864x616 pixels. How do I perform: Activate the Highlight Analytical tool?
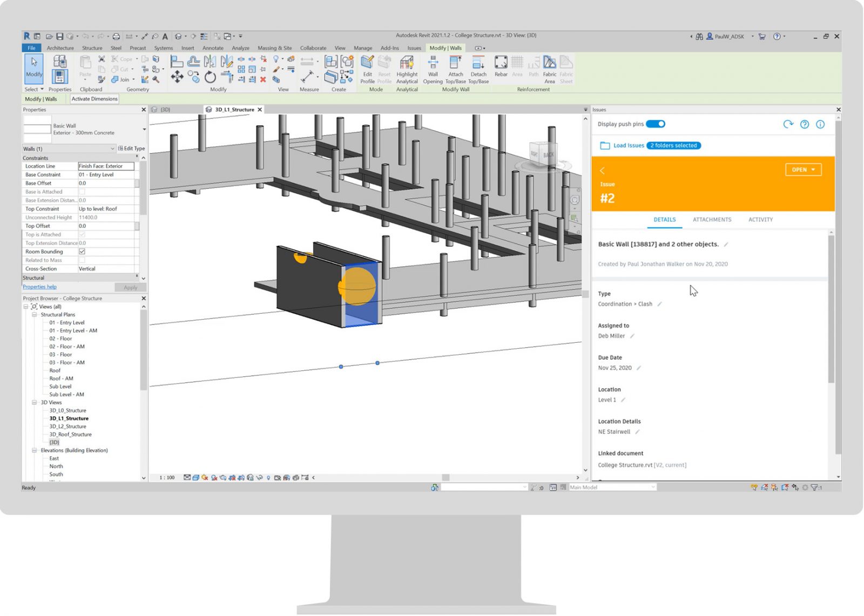(407, 69)
